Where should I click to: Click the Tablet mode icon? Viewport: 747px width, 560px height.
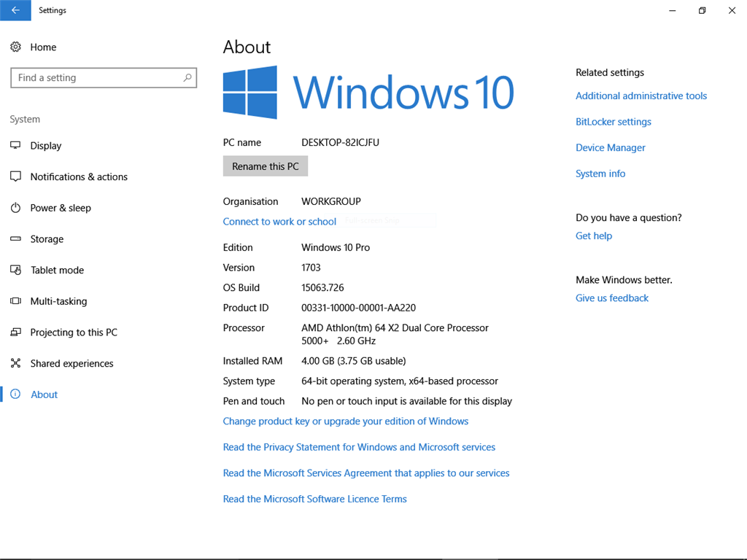point(16,270)
